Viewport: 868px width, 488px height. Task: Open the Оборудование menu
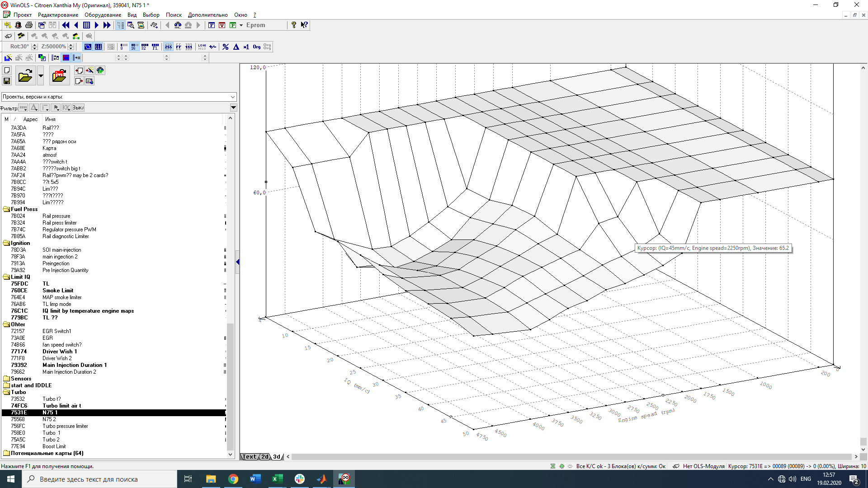(x=103, y=15)
